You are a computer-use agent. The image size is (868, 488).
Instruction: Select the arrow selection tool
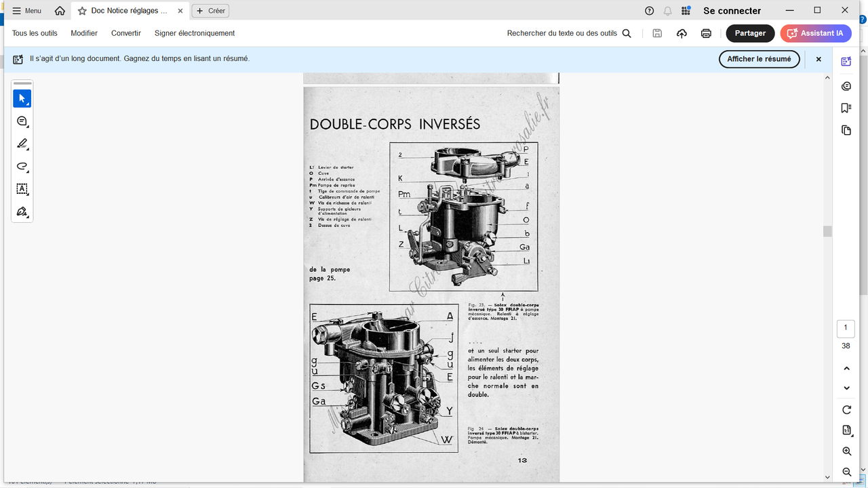pos(22,99)
